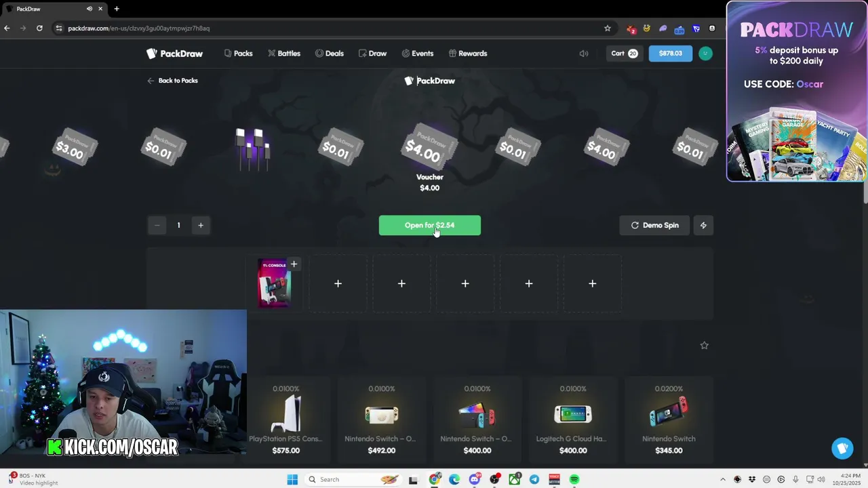
Task: Open the $492.00 Nintendo Switch item
Action: 381,420
